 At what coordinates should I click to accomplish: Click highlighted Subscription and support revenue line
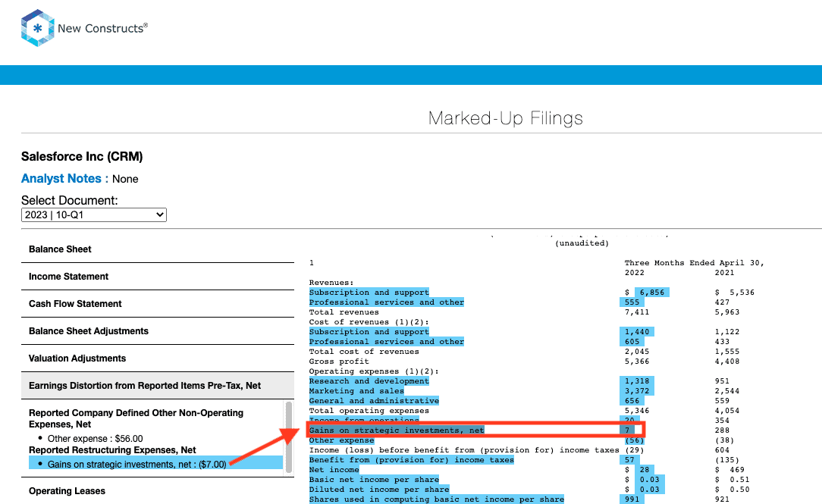(x=369, y=293)
